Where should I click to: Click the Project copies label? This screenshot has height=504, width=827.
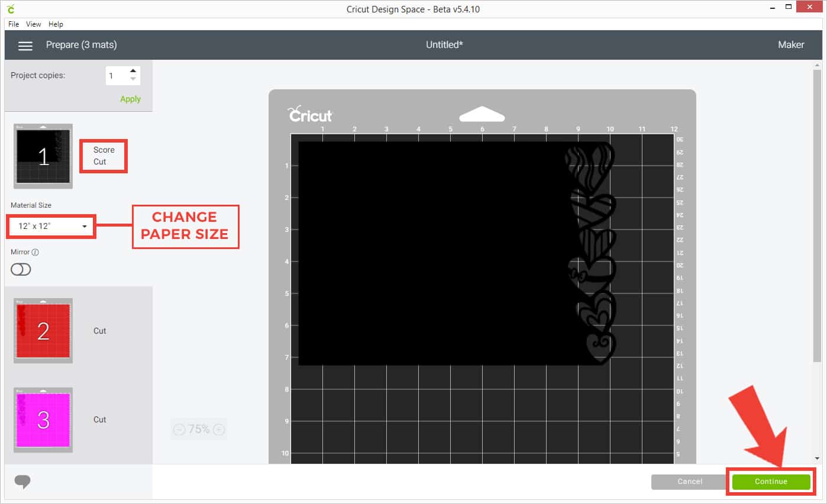tap(38, 76)
